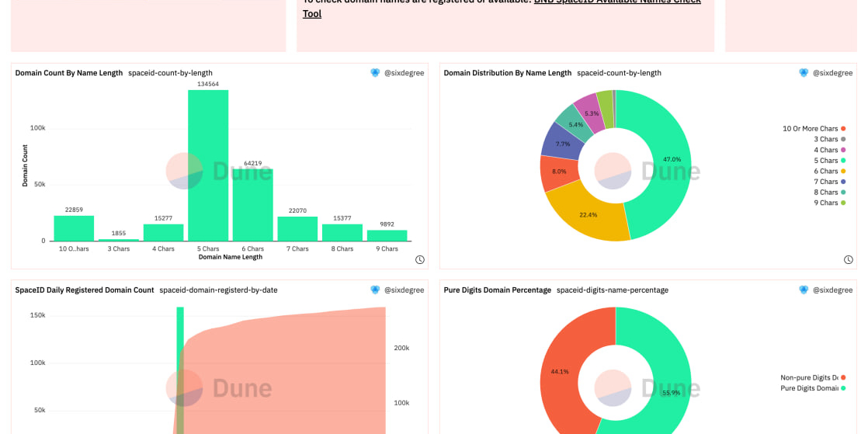
Task: Click sixdegree avatar icon in Domain Count By Name Length panel
Action: click(x=375, y=73)
